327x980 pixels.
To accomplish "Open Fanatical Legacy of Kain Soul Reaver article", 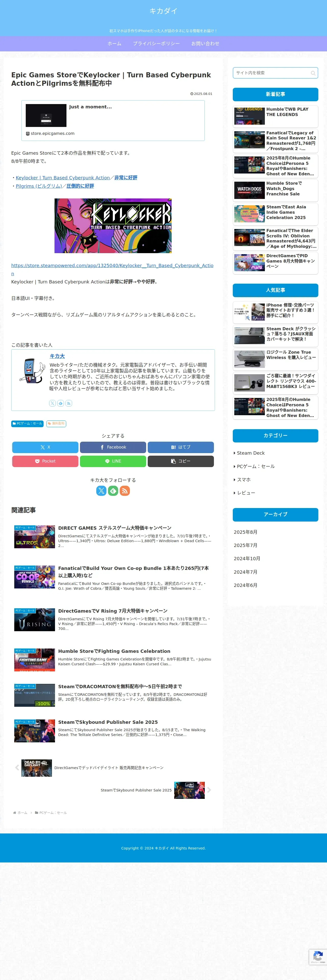I will pos(275,141).
